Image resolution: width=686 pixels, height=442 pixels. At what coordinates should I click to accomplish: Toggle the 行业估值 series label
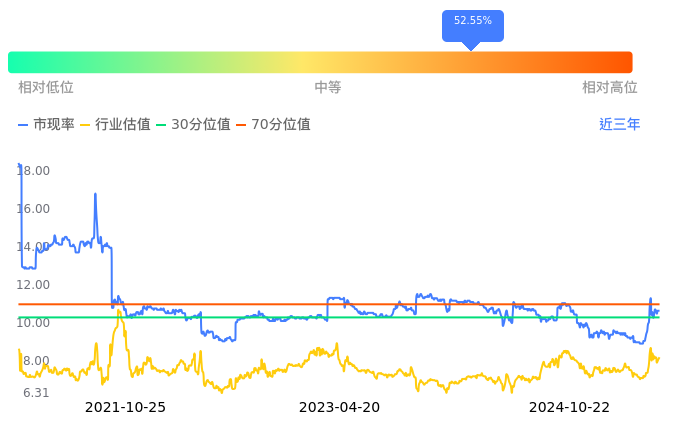tap(123, 125)
